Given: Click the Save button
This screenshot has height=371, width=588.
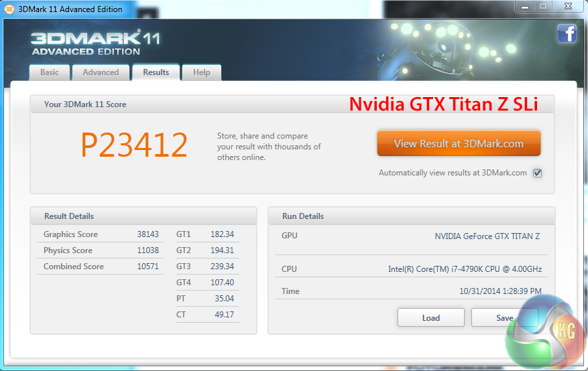Looking at the screenshot, I should coord(504,318).
